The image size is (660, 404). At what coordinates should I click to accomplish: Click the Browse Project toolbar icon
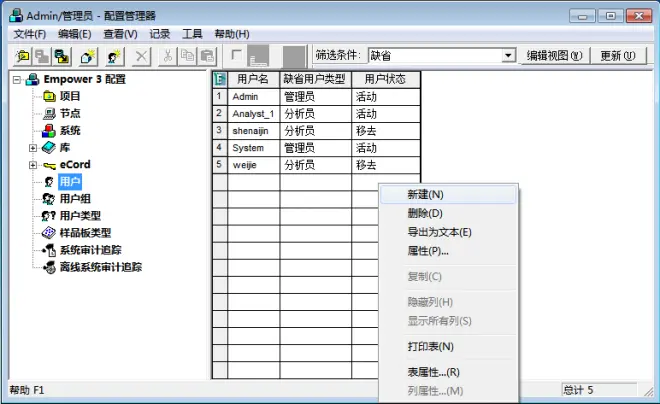(x=22, y=56)
